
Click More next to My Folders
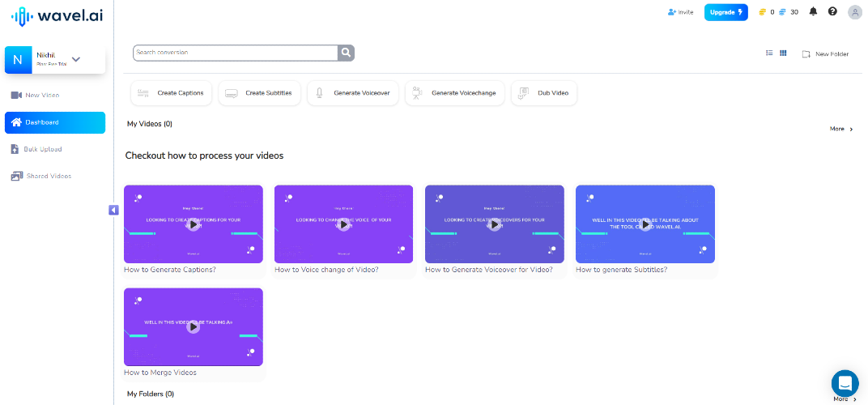click(x=845, y=399)
